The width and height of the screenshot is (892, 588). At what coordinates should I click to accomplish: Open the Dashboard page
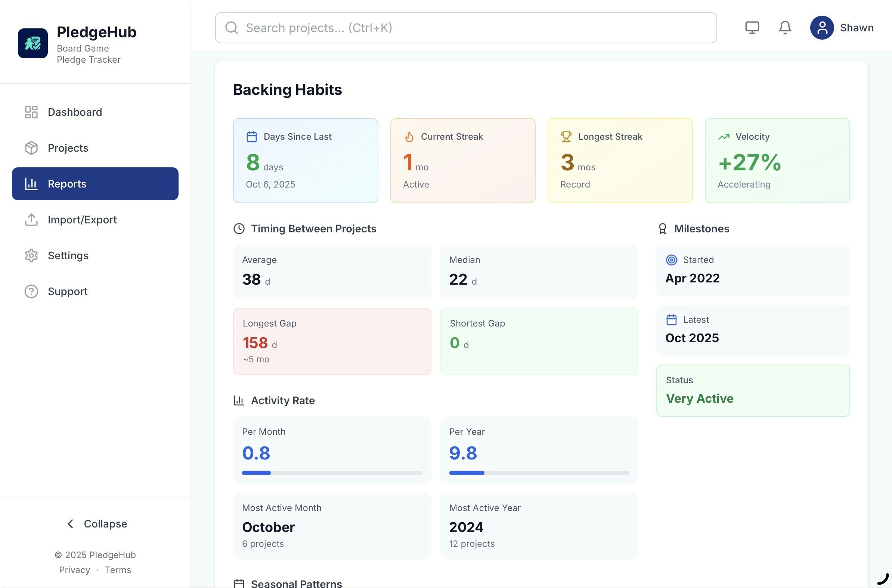(x=75, y=112)
